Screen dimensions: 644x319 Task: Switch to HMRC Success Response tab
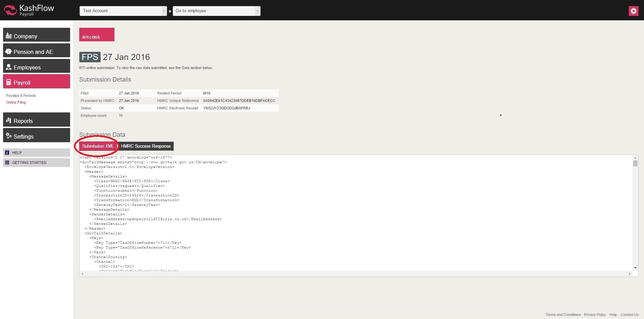146,146
